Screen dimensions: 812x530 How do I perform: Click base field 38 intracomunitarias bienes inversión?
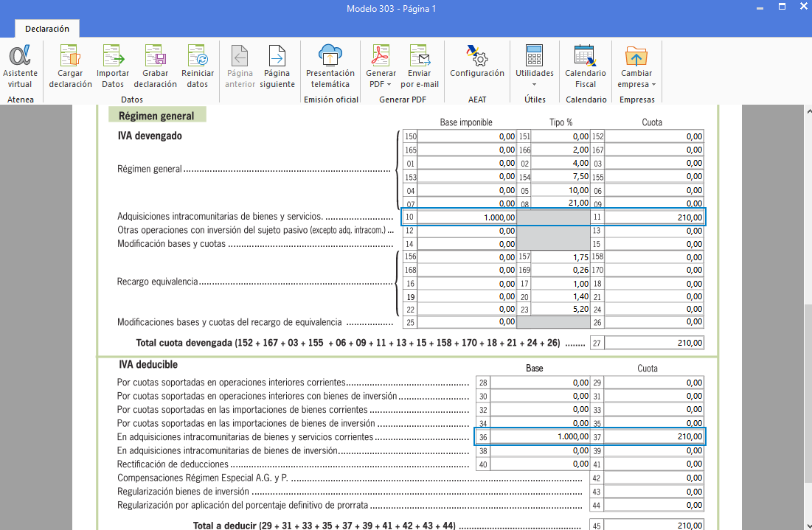[540, 451]
